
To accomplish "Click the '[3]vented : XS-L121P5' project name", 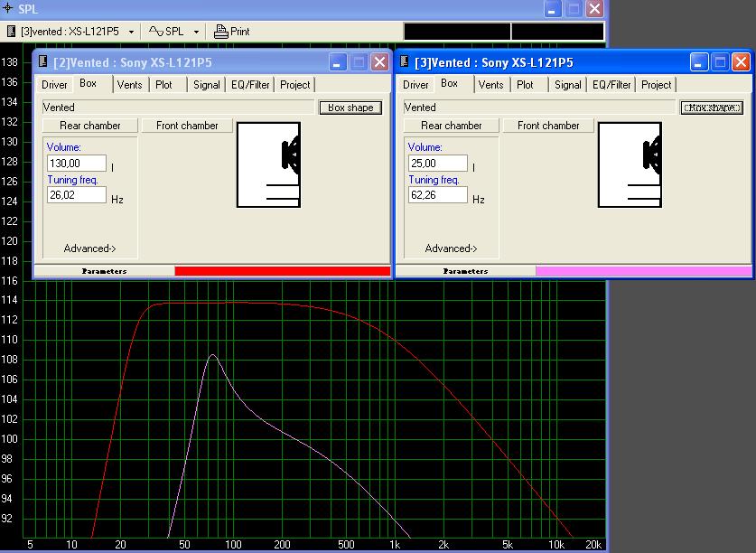I will (70, 32).
